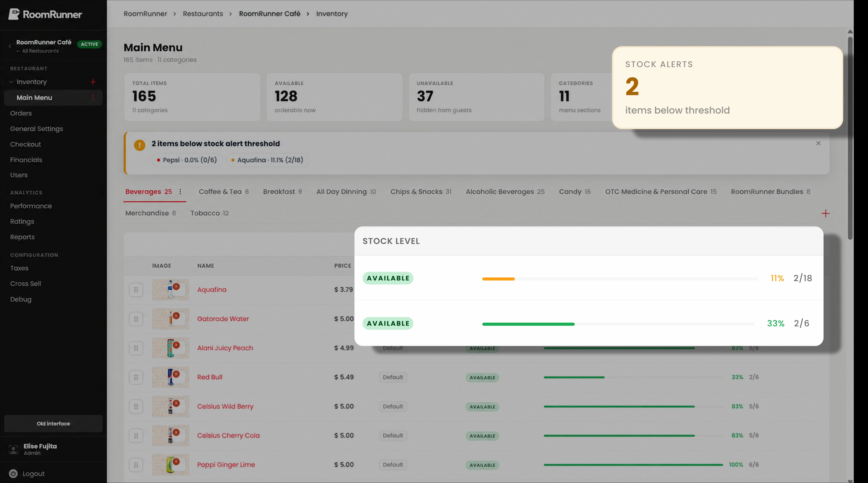868x483 pixels.
Task: Open Celsius Wild Berry Default dropdown
Action: tap(393, 406)
